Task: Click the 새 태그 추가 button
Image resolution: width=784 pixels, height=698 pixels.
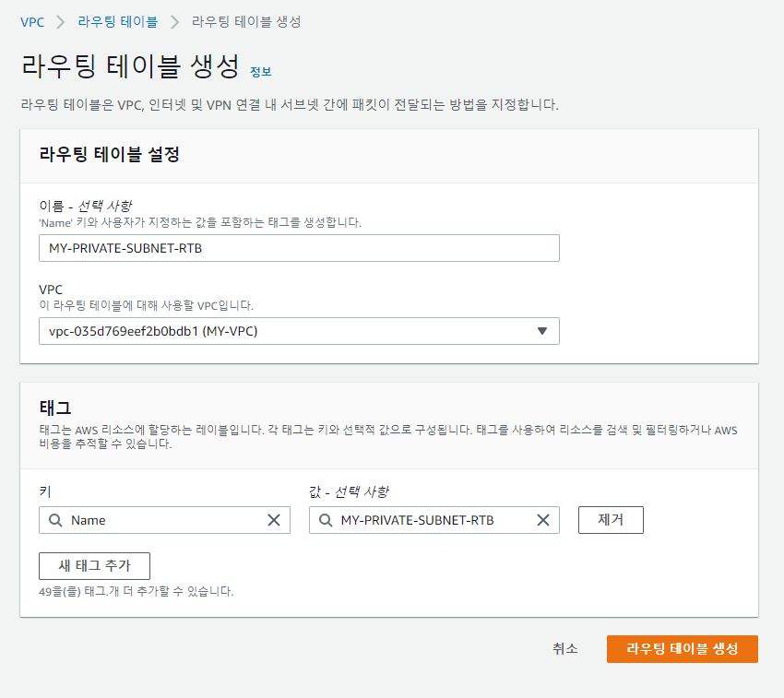Action: click(x=94, y=566)
